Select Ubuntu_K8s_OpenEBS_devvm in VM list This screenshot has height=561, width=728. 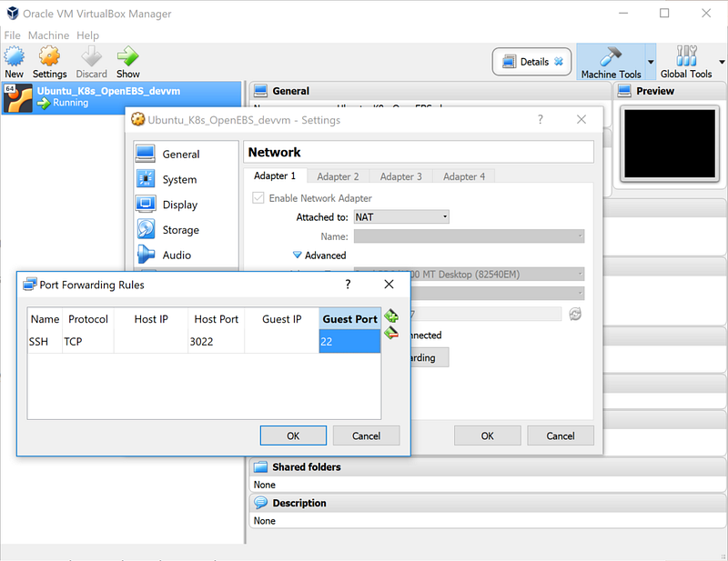[x=121, y=97]
